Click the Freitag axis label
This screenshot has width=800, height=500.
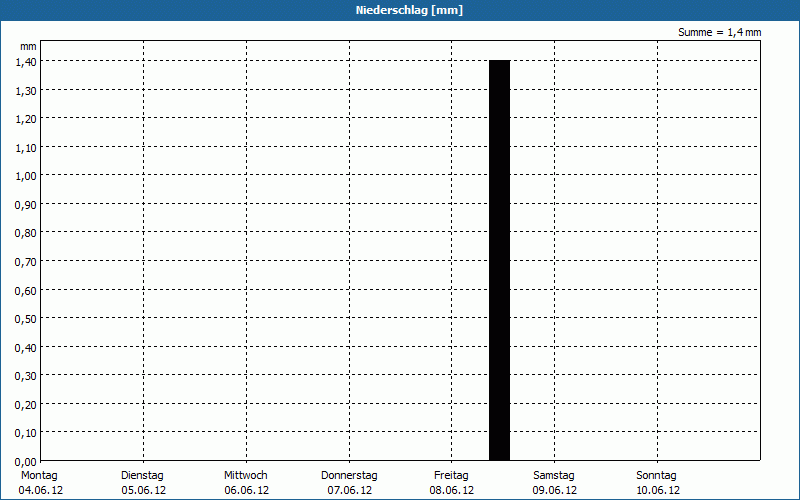(x=451, y=475)
